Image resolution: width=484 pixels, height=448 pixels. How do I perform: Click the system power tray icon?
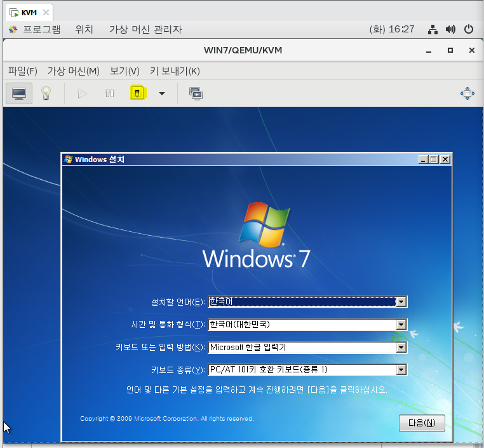469,29
